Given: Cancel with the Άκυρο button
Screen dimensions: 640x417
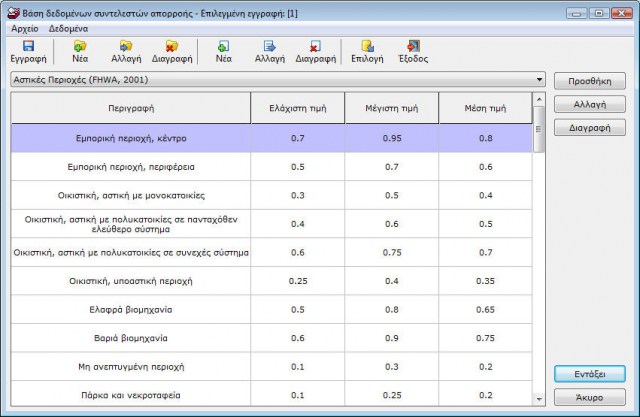Looking at the screenshot, I should pyautogui.click(x=589, y=397).
